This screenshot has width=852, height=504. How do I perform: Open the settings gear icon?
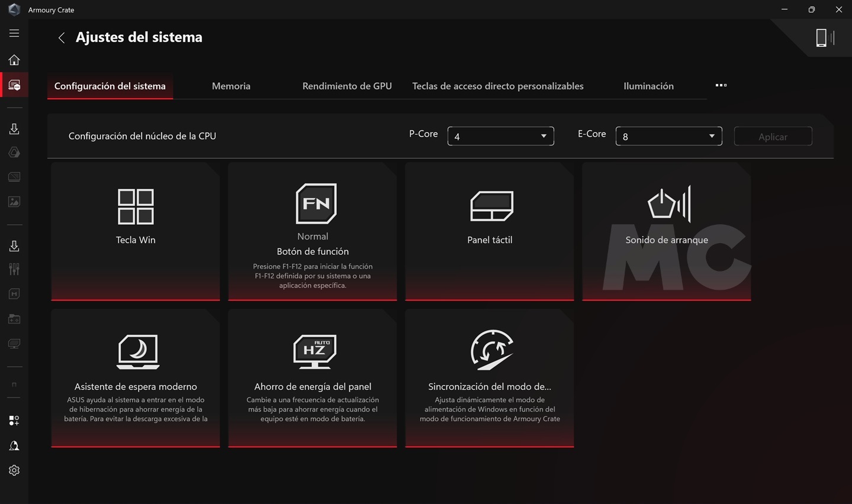pyautogui.click(x=14, y=470)
